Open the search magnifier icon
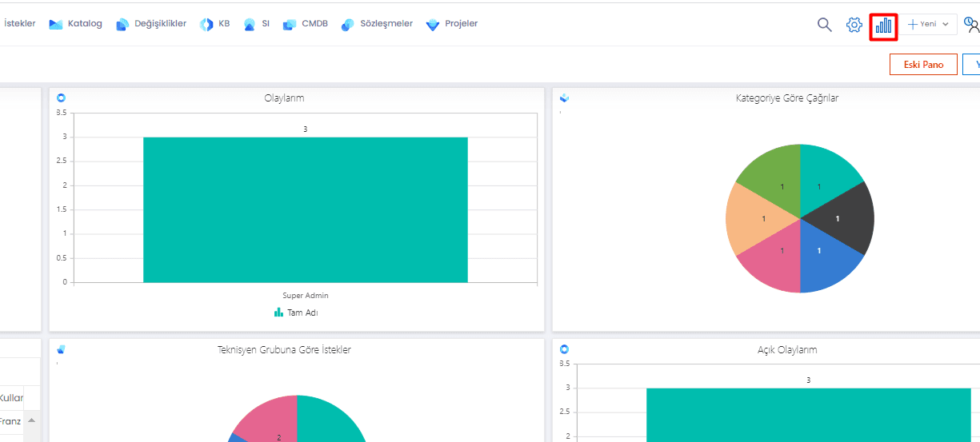 825,25
